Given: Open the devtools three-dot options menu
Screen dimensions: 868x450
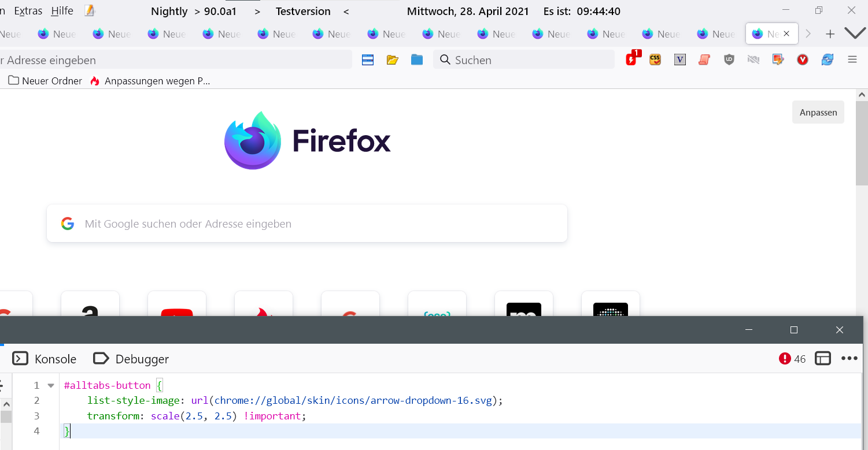Looking at the screenshot, I should click(x=849, y=359).
